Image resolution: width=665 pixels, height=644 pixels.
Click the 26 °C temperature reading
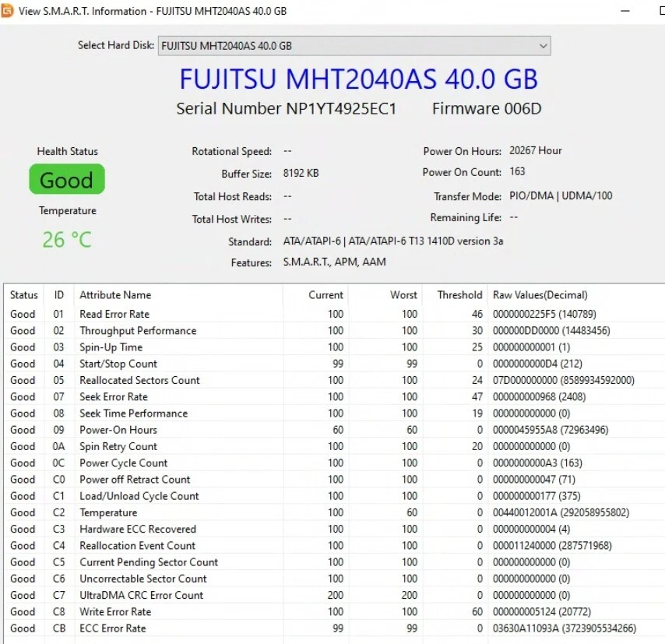click(x=66, y=240)
